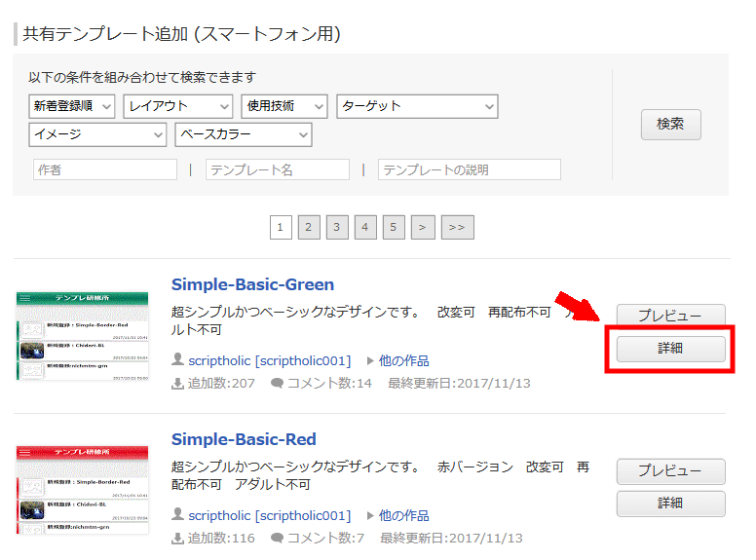The height and width of the screenshot is (560, 756).
Task: Click the triangle arrow before Red's 他の作品
Action: 370,515
